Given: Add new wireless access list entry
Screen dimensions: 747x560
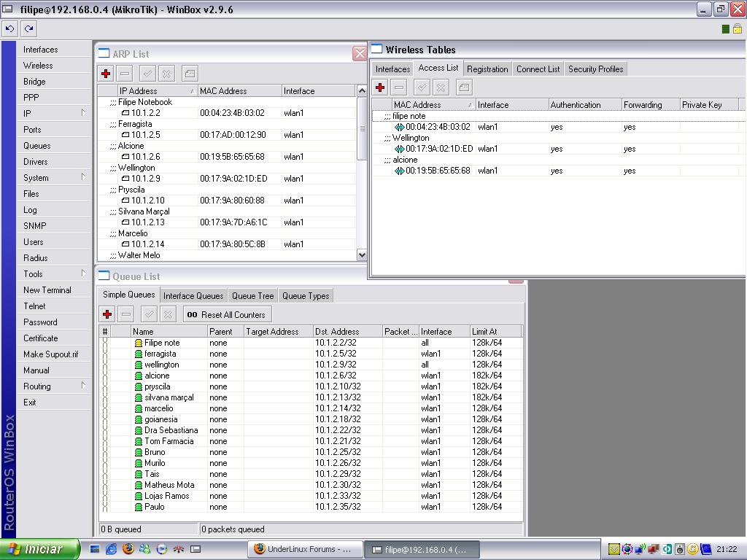Looking at the screenshot, I should click(380, 87).
